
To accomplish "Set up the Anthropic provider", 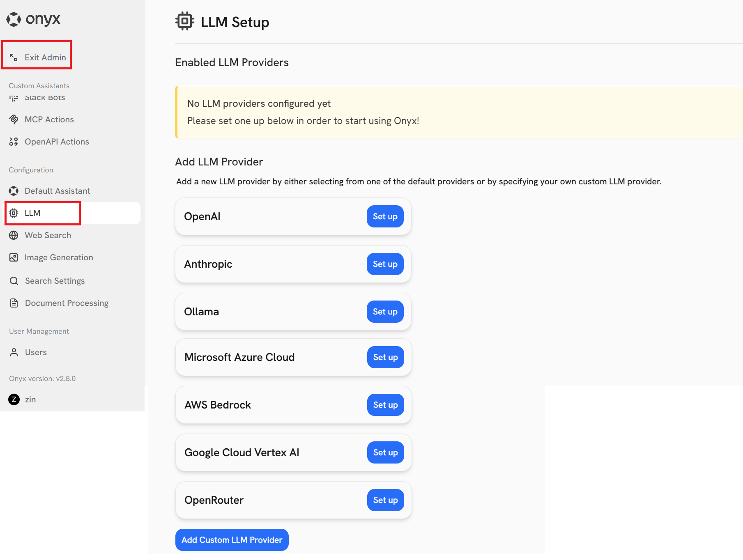I will pos(385,264).
